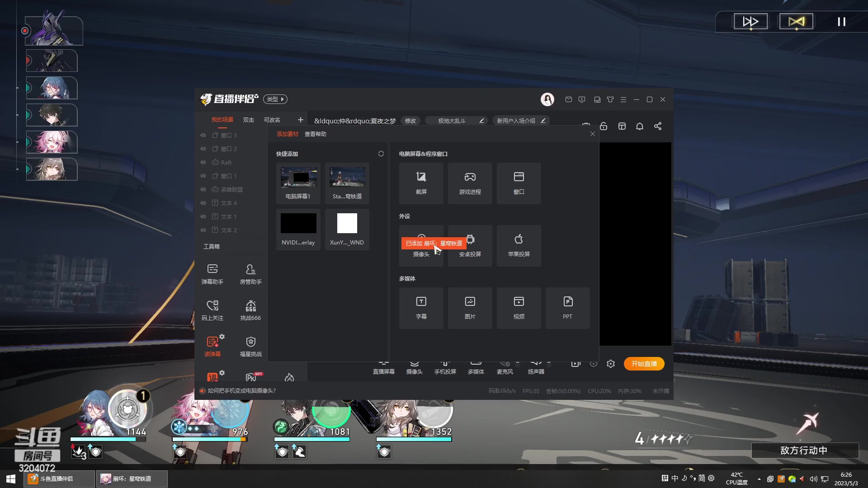Toggle visibility of 窗口 1 source
The image size is (868, 488).
point(203,176)
